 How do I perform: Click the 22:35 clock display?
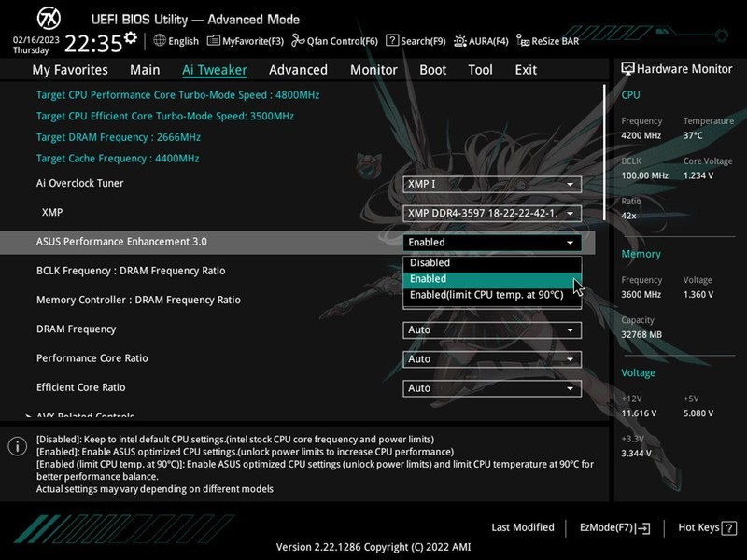pyautogui.click(x=93, y=44)
